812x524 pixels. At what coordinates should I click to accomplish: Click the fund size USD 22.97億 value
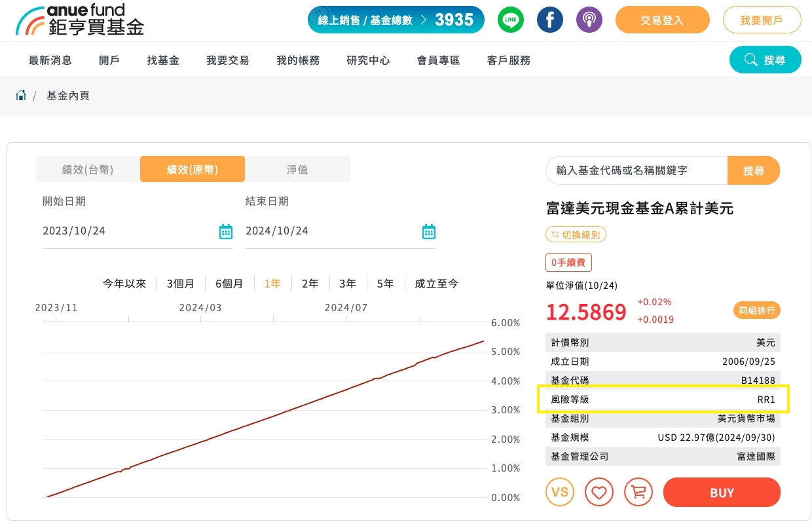pos(716,437)
